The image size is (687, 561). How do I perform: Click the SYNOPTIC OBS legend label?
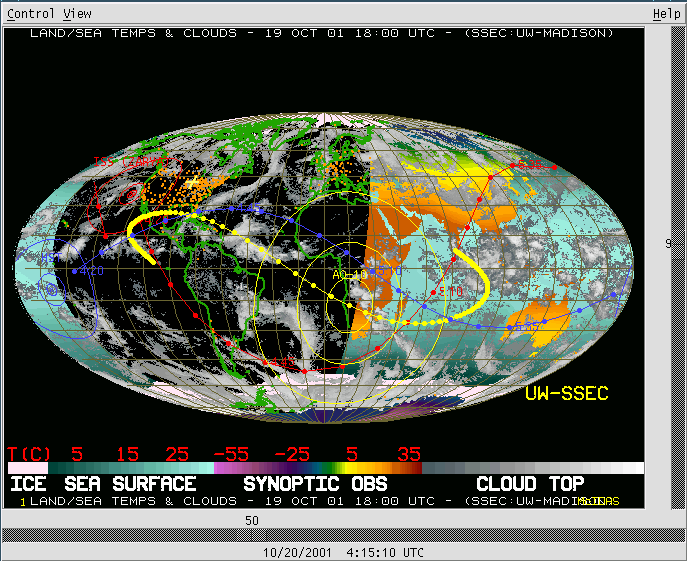[x=315, y=484]
